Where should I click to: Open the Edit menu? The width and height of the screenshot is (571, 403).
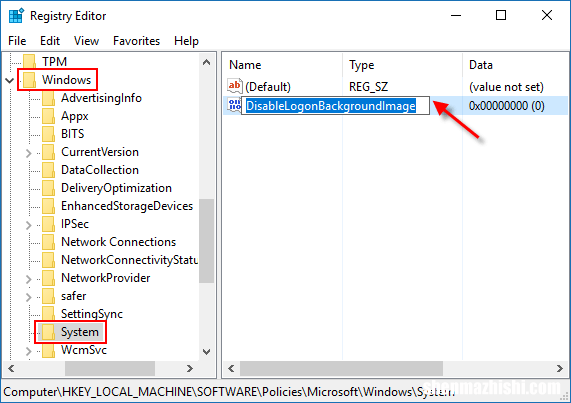50,41
